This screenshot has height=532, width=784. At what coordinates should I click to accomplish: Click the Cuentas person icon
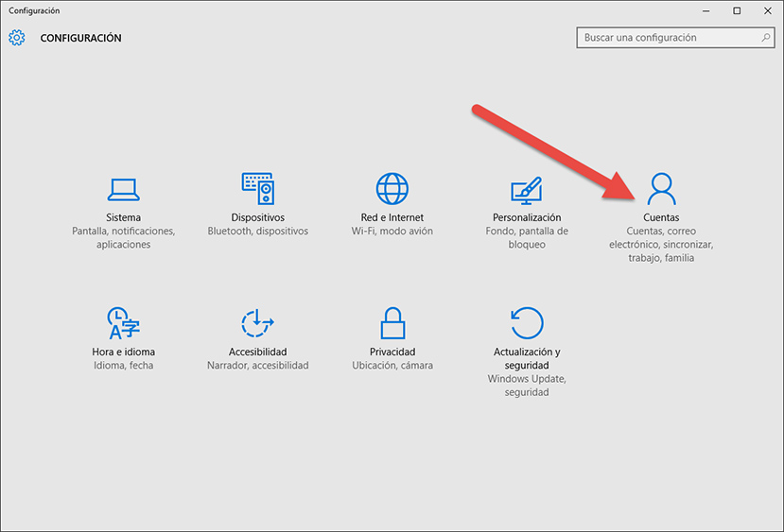[x=661, y=189]
